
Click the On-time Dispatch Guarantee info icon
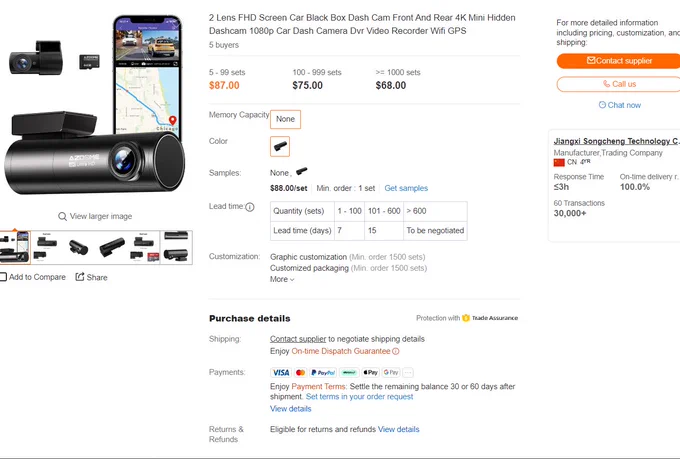coord(396,351)
